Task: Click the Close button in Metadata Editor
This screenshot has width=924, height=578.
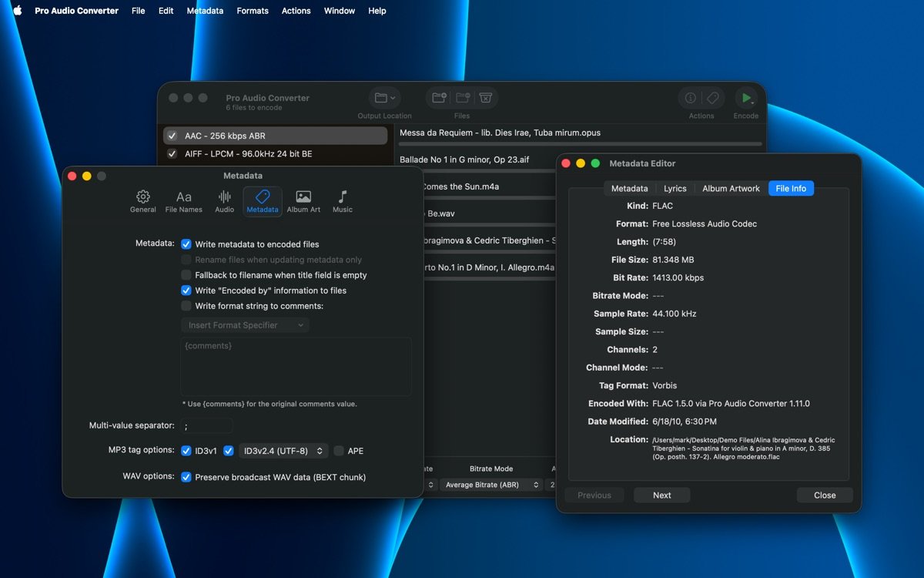Action: pyautogui.click(x=825, y=496)
